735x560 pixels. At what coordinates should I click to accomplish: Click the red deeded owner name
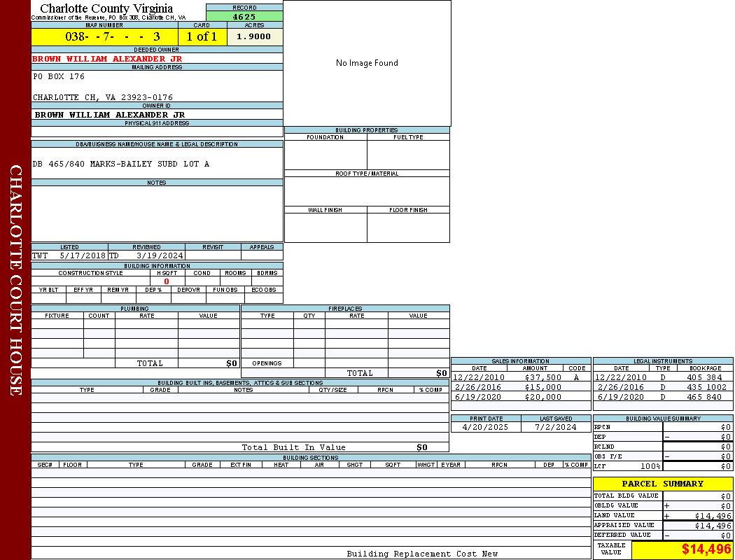[x=107, y=59]
